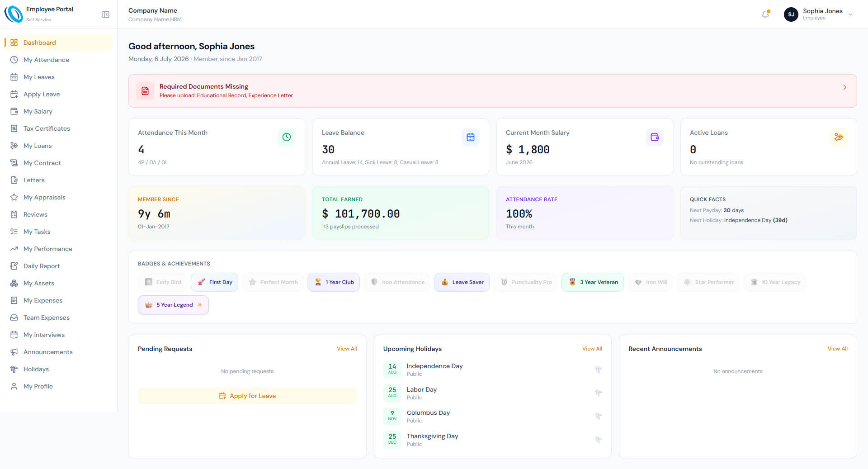Click the First Day badge
Viewport: 868px width, 469px height.
click(x=215, y=282)
